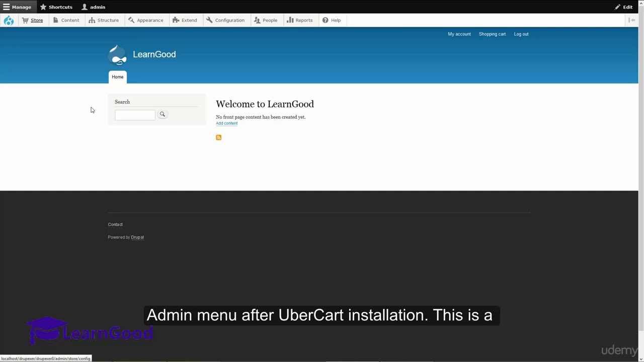Screen dimensions: 644x362
Task: Open the Help admin menu
Action: [x=332, y=20]
